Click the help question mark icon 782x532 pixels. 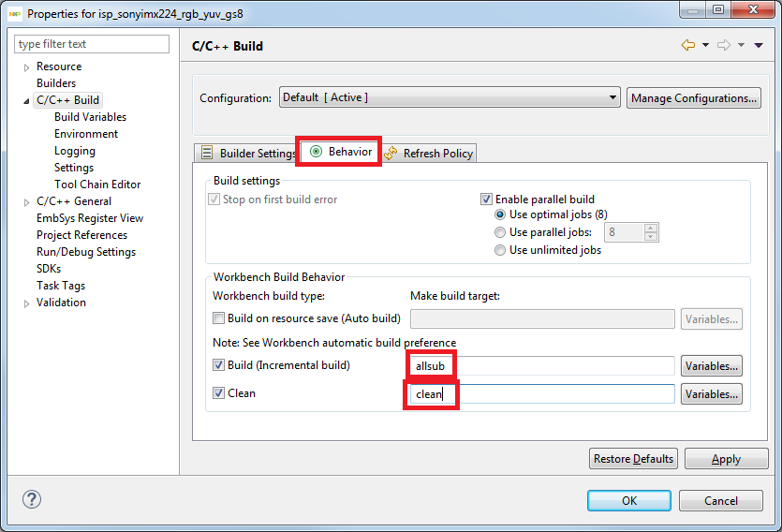(x=32, y=500)
